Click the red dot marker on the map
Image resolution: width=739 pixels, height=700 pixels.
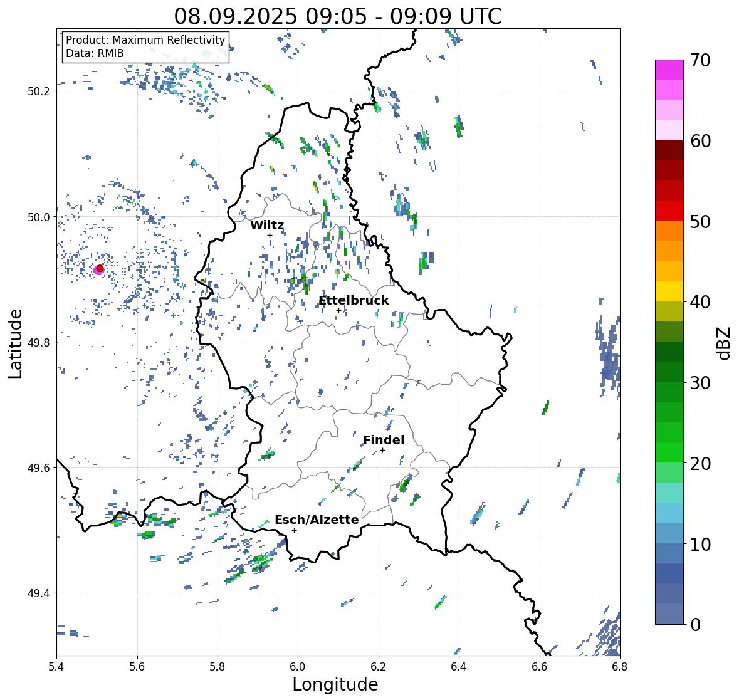coord(100,268)
